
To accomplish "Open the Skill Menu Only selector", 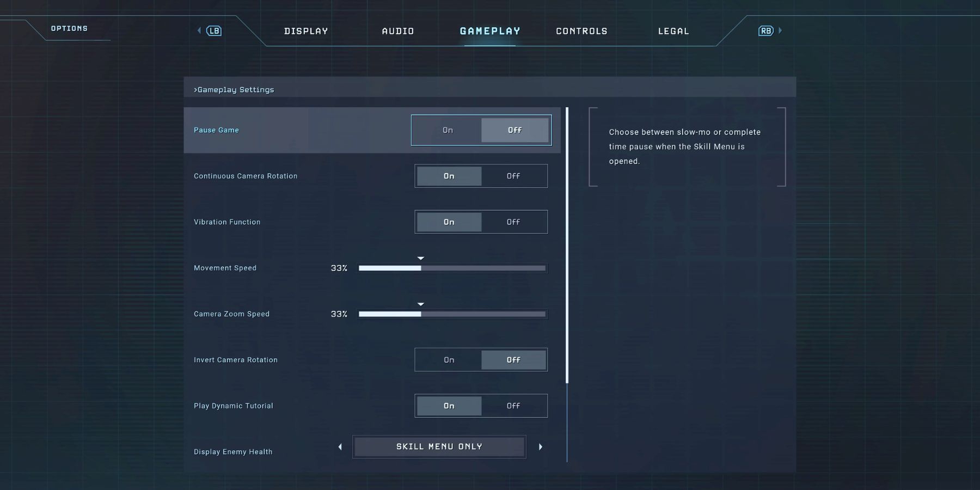I will pyautogui.click(x=439, y=447).
